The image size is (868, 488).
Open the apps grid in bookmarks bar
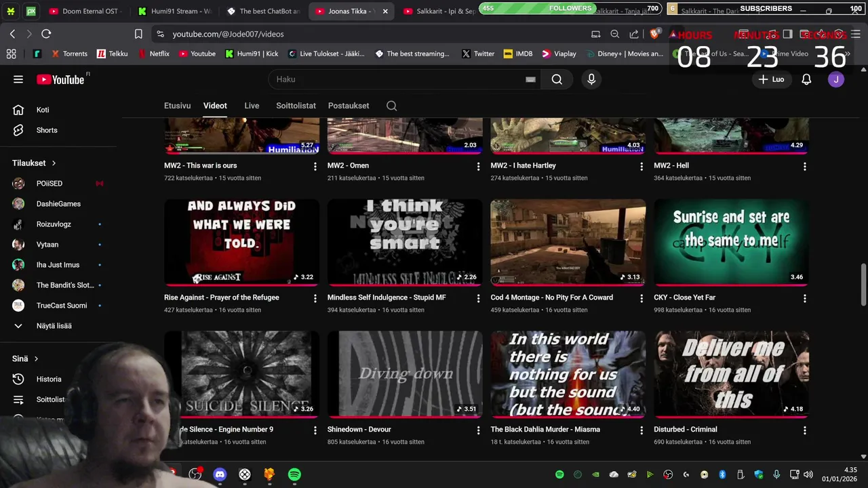click(11, 54)
